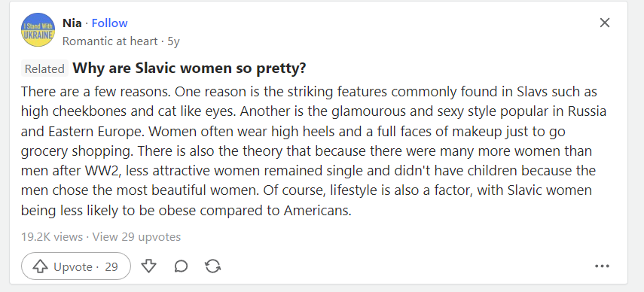The image size is (644, 292).
Task: Open the three-dot more options menu
Action: coord(602,266)
